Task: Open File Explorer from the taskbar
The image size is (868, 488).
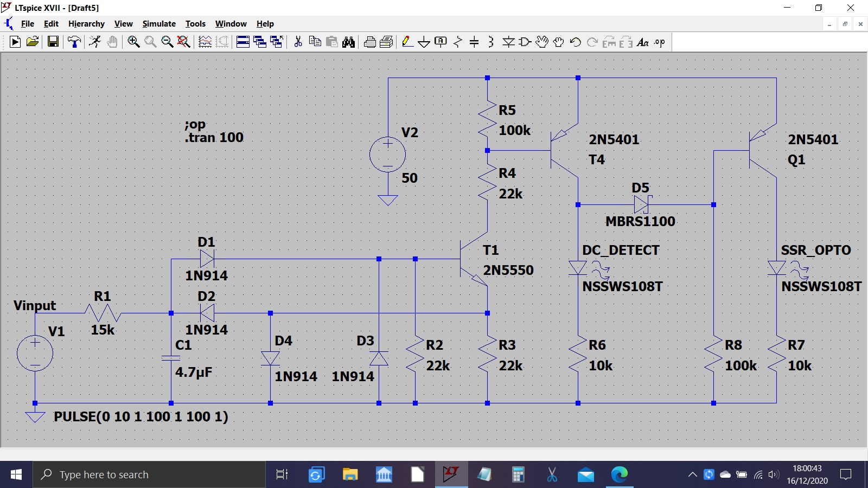Action: coord(350,474)
